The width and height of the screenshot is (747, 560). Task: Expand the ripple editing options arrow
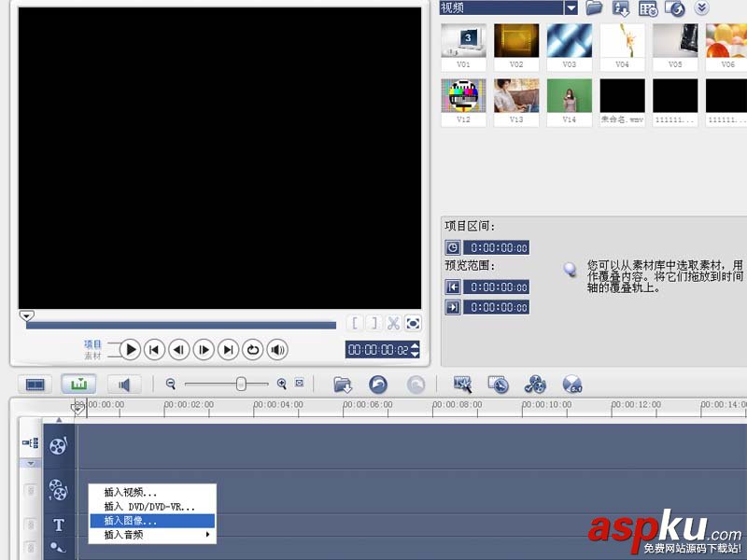31,463
